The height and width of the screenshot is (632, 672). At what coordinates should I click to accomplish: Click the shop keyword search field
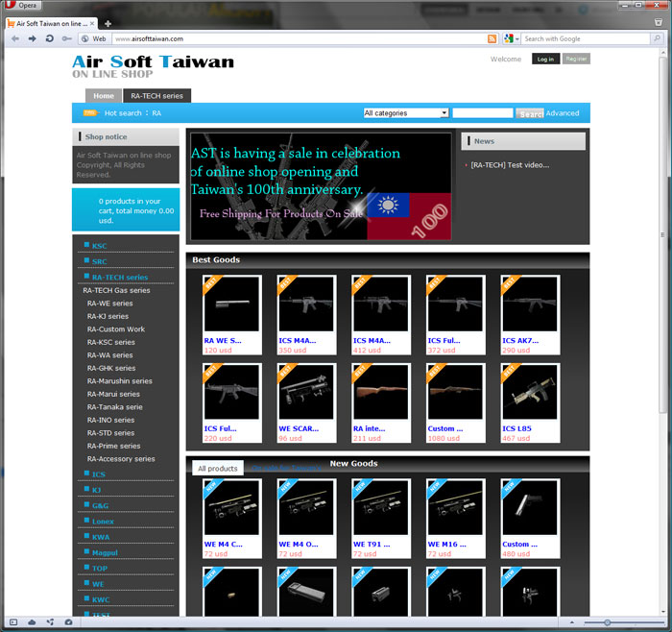pos(483,113)
